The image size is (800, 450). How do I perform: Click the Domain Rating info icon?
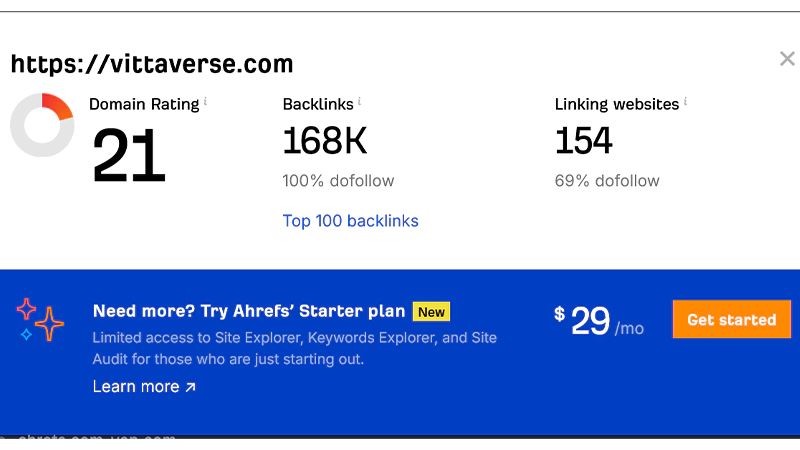pos(206,101)
